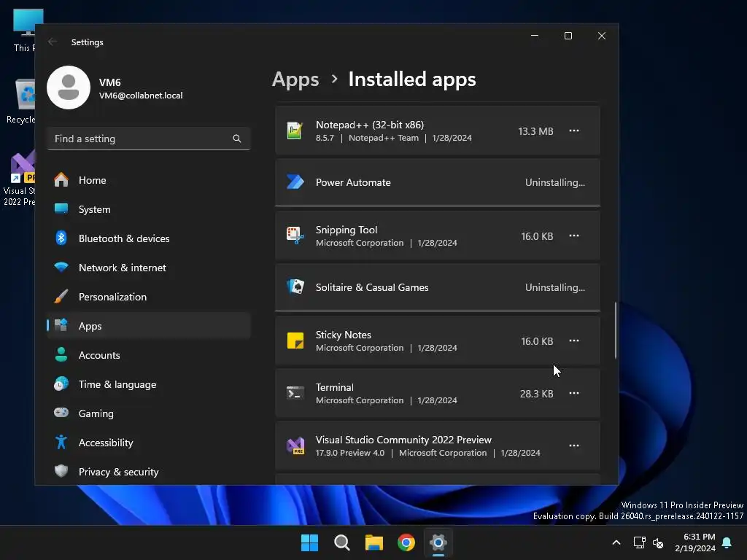The width and height of the screenshot is (747, 560).
Task: Click the Personalization paintbrush icon
Action: coord(61,296)
